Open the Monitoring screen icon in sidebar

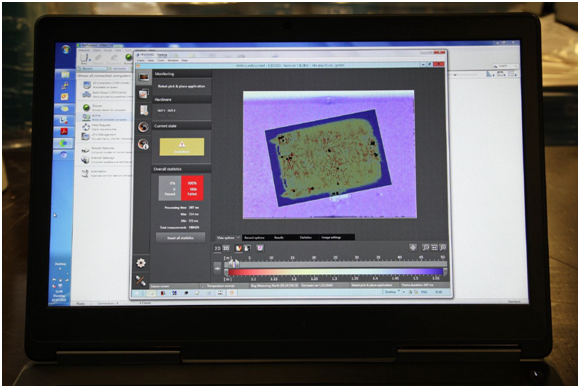click(x=144, y=77)
